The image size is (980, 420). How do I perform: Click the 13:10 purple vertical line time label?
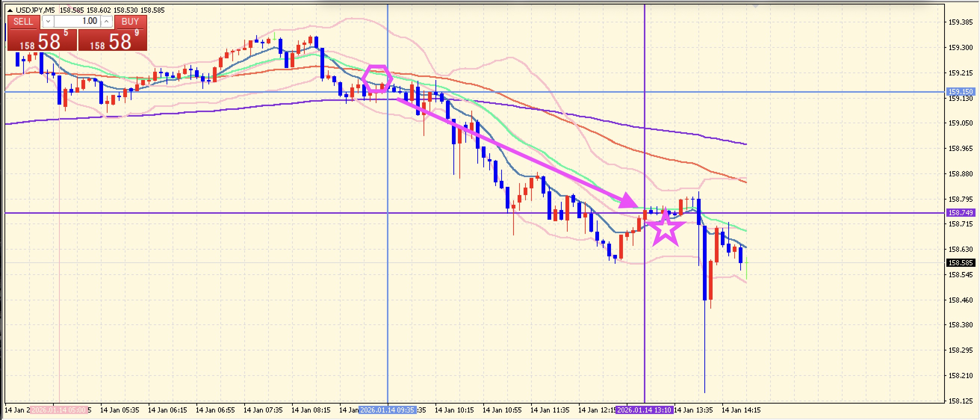(x=644, y=410)
